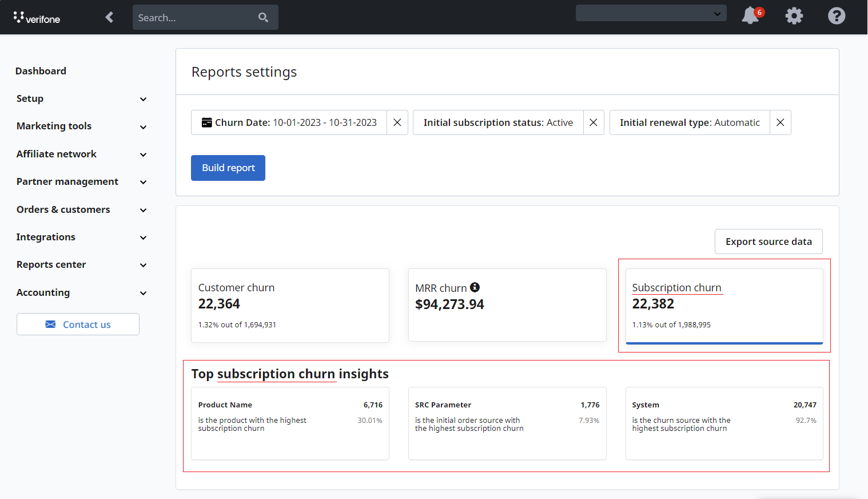Image resolution: width=868 pixels, height=499 pixels.
Task: Open the settings gear icon
Action: [794, 16]
